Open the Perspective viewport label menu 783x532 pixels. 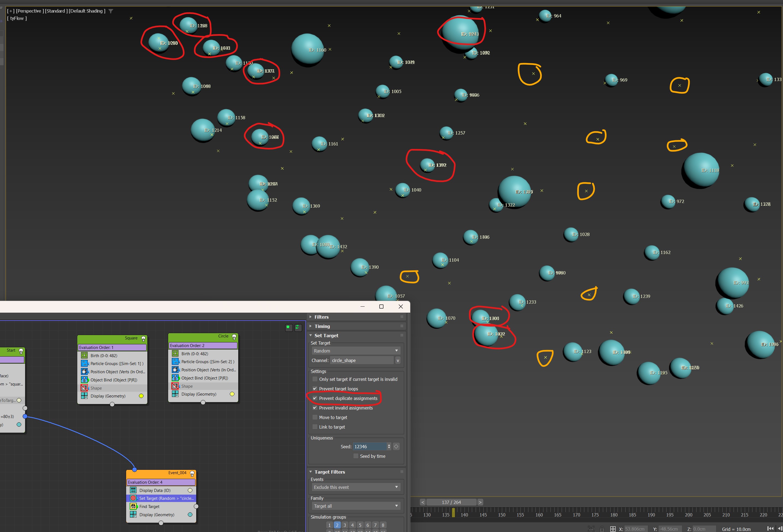click(30, 11)
